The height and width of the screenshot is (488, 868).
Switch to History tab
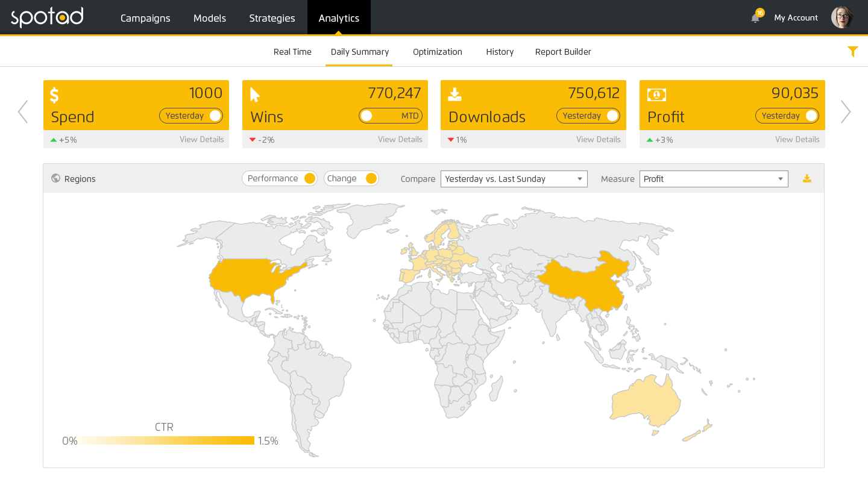tap(500, 52)
